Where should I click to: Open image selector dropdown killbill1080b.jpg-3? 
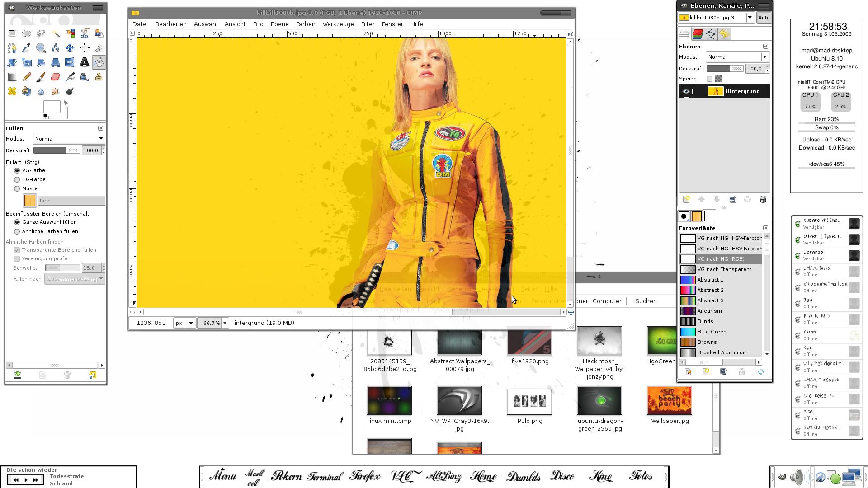[716, 18]
